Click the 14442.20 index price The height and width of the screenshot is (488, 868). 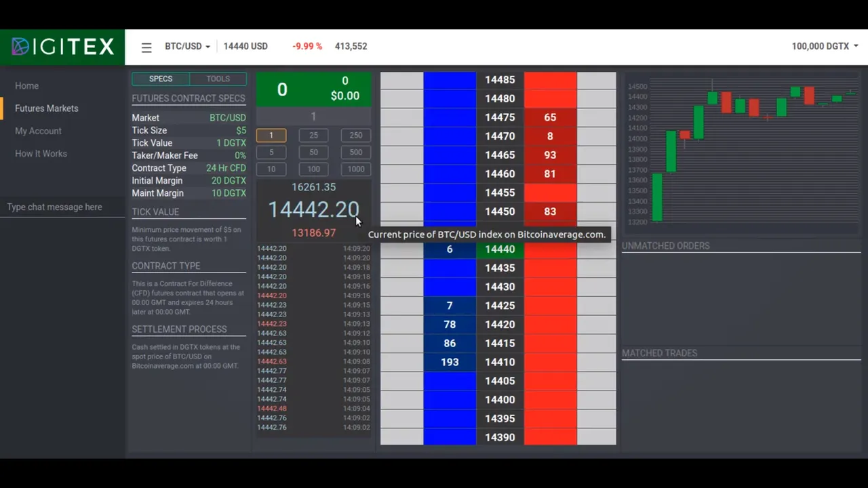point(313,209)
